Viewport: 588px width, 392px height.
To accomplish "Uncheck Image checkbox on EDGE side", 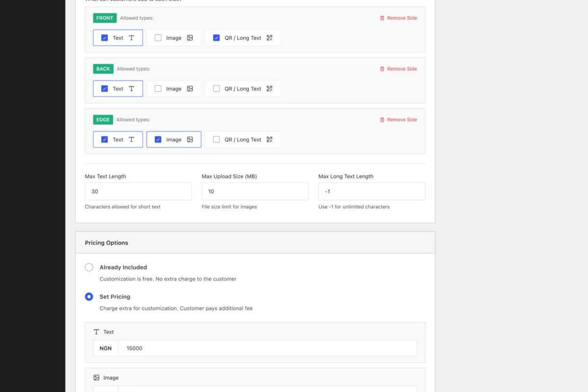I will pos(158,140).
